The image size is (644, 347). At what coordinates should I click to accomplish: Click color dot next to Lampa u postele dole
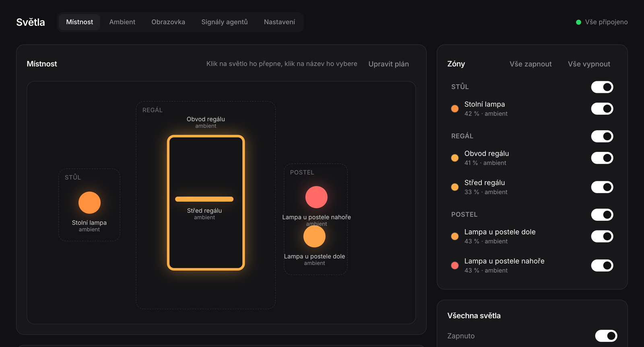point(455,236)
